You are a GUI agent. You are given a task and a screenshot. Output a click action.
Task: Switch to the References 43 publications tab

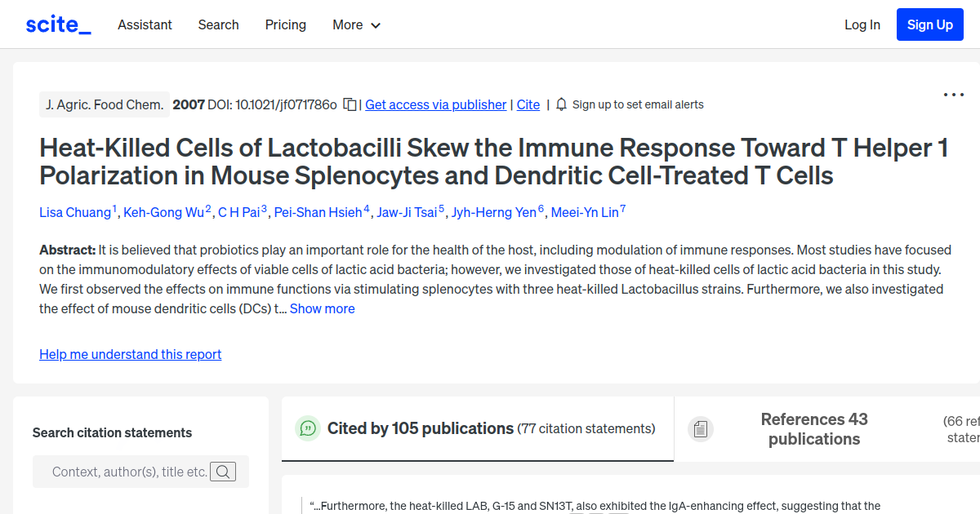click(814, 428)
